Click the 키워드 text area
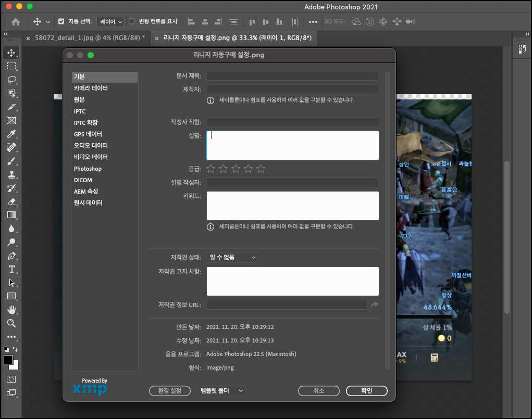Image resolution: width=532 pixels, height=419 pixels. [293, 206]
